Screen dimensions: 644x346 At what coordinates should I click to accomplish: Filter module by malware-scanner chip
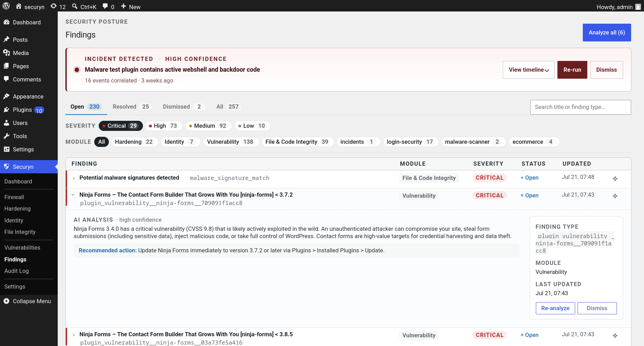pyautogui.click(x=473, y=142)
